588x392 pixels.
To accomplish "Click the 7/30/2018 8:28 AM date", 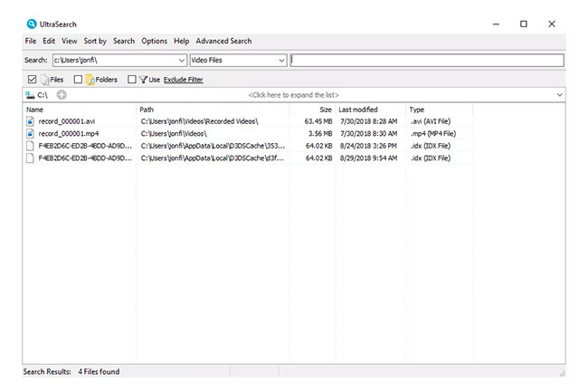I will click(368, 121).
